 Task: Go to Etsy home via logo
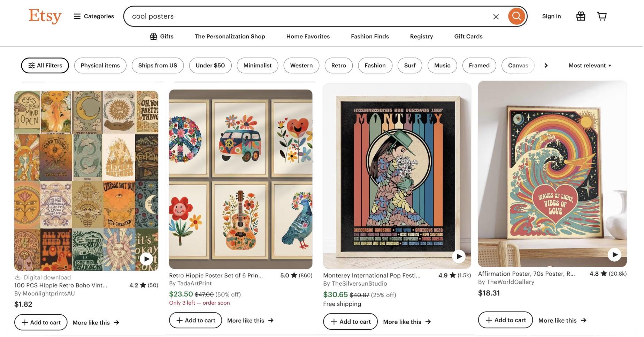[45, 16]
